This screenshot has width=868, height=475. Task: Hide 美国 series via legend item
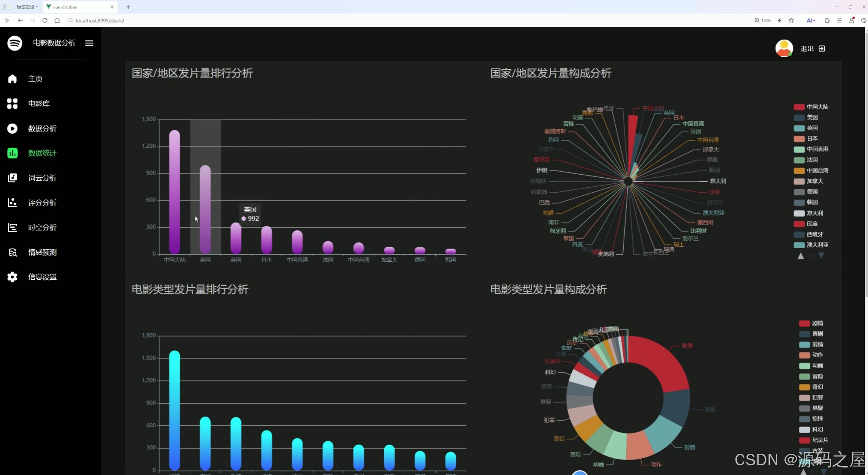[806, 117]
